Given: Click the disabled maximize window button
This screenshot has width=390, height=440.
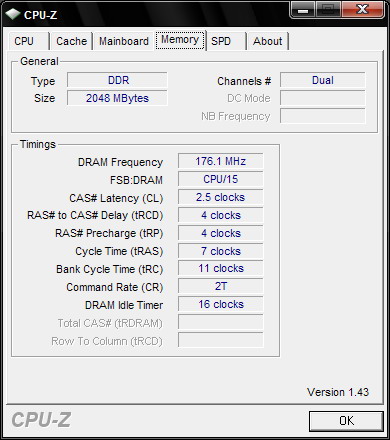Looking at the screenshot, I should tap(328, 9).
